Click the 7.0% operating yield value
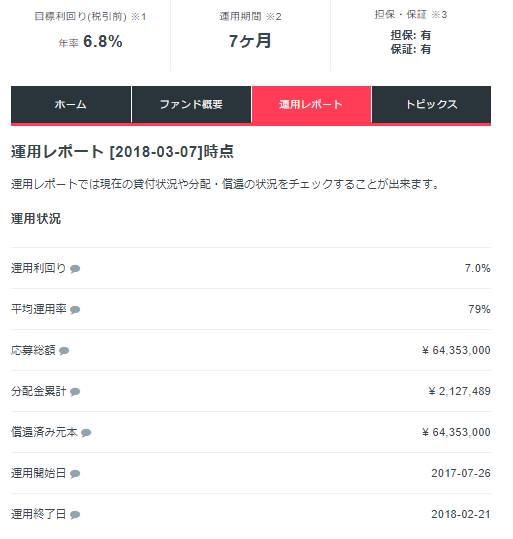 point(478,268)
